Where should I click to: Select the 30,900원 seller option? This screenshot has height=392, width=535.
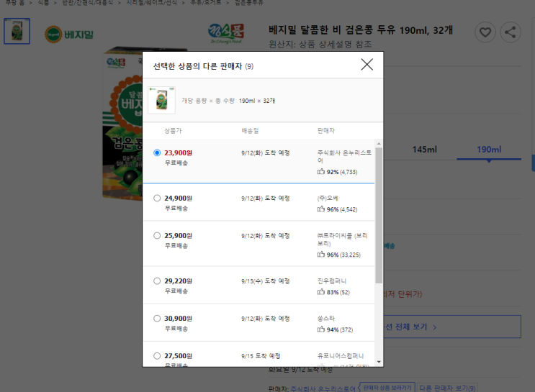pyautogui.click(x=156, y=319)
